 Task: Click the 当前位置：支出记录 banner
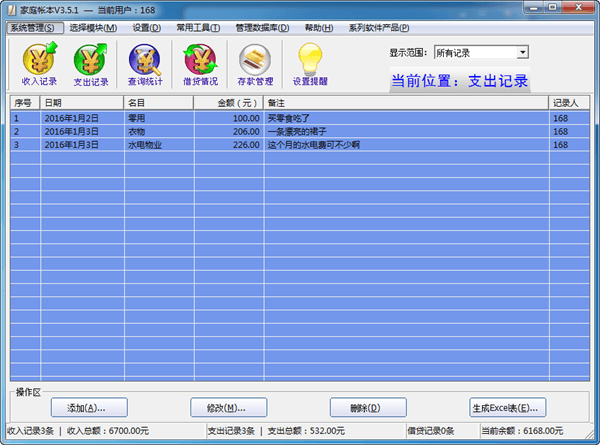pos(460,80)
